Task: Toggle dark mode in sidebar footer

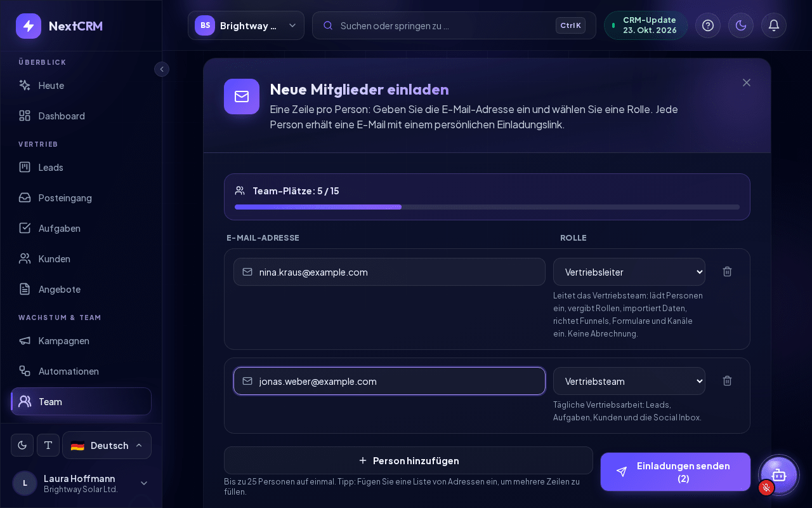Action: (22, 445)
